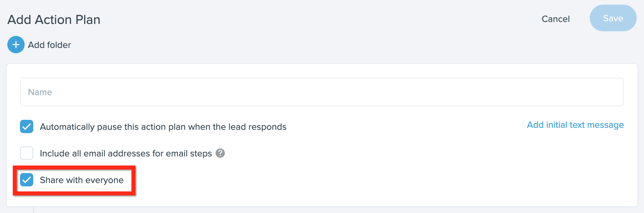Click the vertical step line below the form
Screen dimensions: 644x213
(x=34, y=210)
